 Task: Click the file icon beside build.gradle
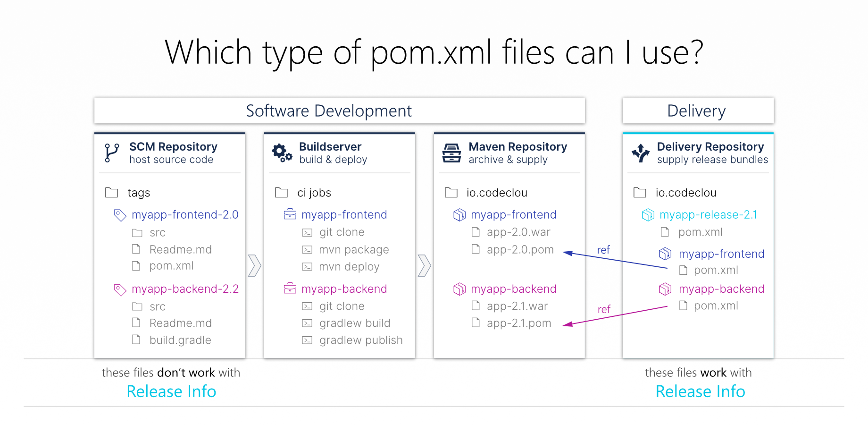136,340
